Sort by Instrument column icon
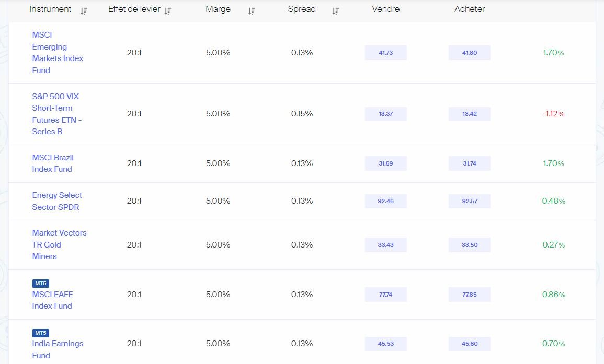Viewport: 604px width, 364px height. [x=84, y=11]
